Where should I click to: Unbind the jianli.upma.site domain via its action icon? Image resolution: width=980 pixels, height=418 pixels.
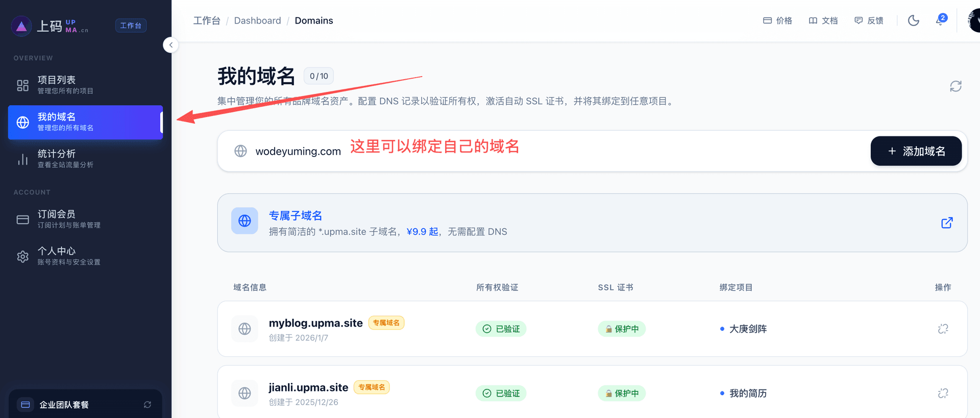[943, 393]
